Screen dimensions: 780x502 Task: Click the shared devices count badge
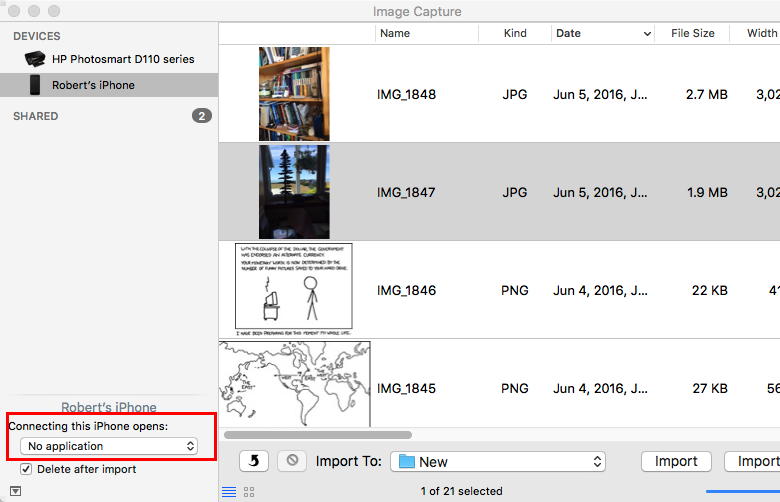[201, 116]
